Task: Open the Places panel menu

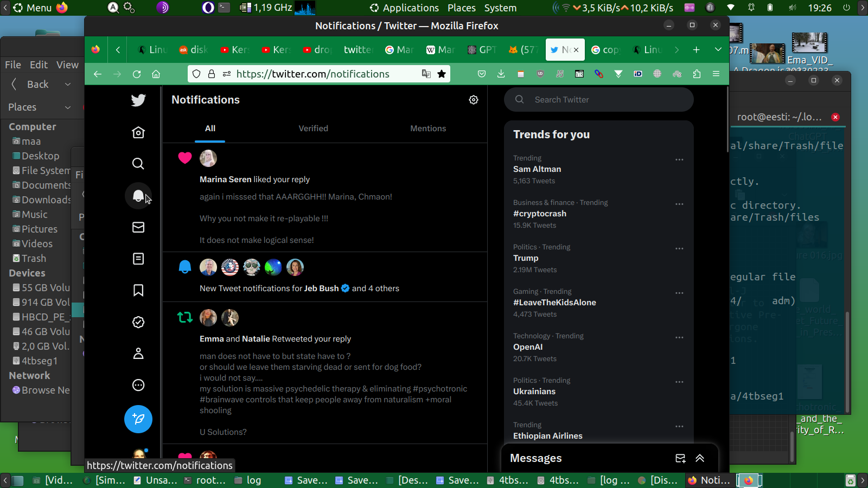Action: pyautogui.click(x=462, y=8)
